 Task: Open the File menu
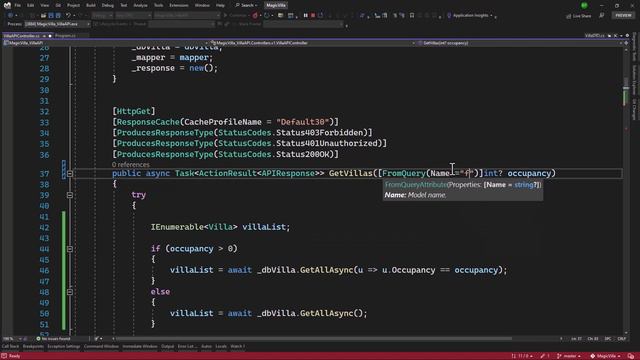(x=18, y=5)
